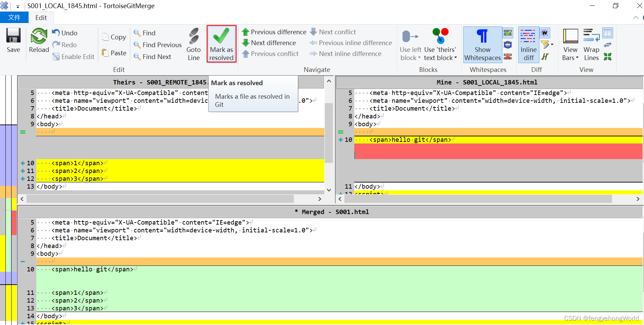Click the Mine horizontal scrollbar thumb

pyautogui.click(x=478, y=199)
